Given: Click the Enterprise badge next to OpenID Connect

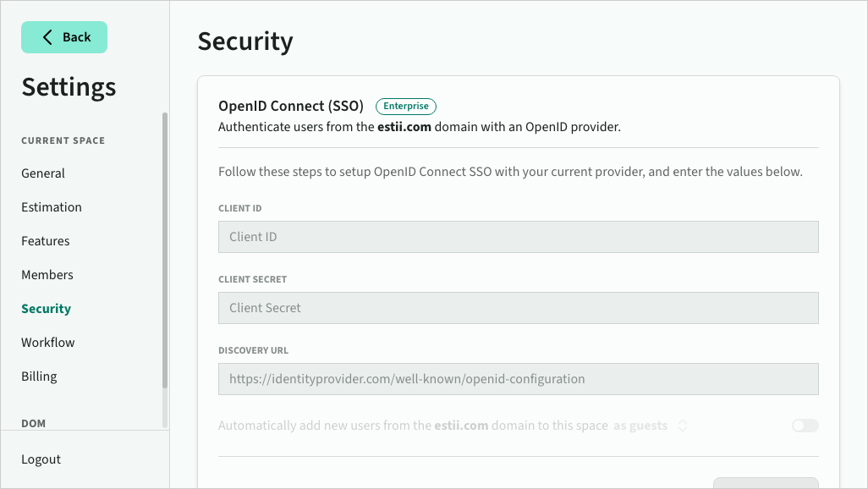Looking at the screenshot, I should coord(406,107).
